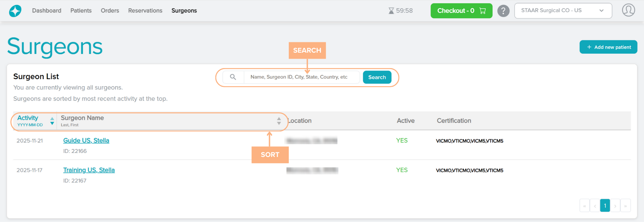Image resolution: width=644 pixels, height=222 pixels.
Task: Go to the next results page
Action: [x=615, y=206]
